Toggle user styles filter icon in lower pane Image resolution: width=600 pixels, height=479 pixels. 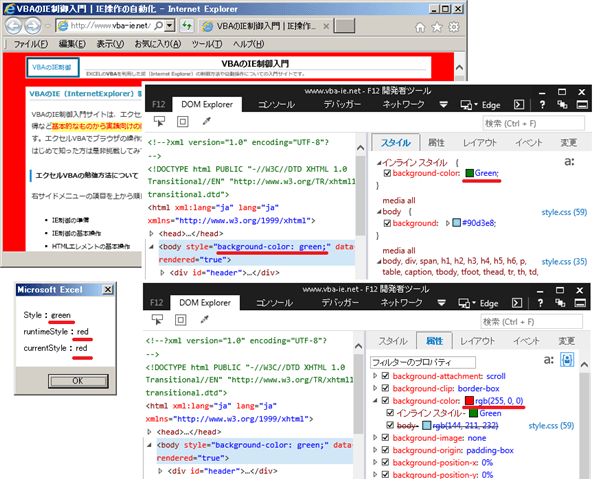click(x=567, y=360)
